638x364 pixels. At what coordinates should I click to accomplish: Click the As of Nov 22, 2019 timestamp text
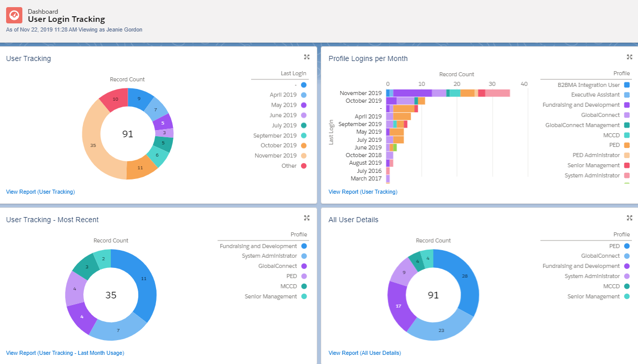(x=41, y=29)
